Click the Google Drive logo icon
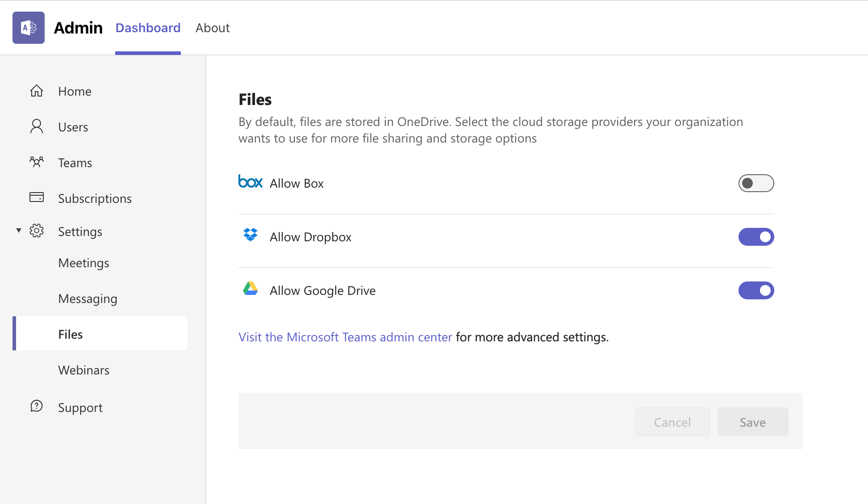The height and width of the screenshot is (504, 868). (250, 289)
